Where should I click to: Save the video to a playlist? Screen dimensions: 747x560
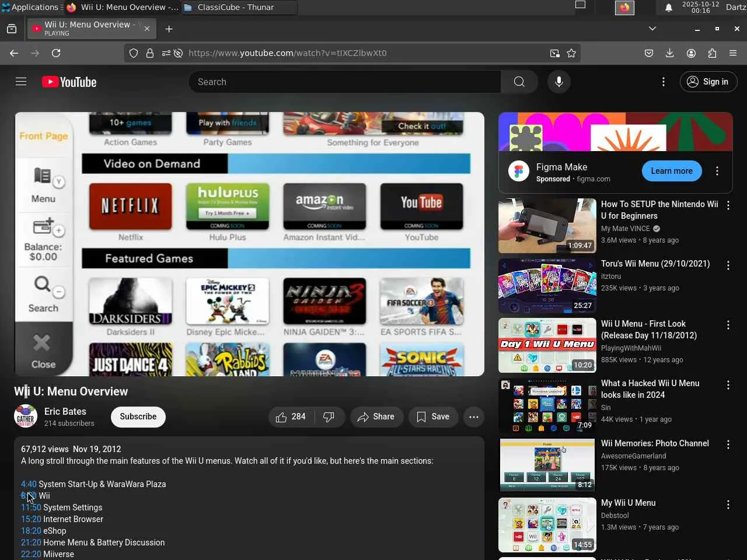pos(433,417)
